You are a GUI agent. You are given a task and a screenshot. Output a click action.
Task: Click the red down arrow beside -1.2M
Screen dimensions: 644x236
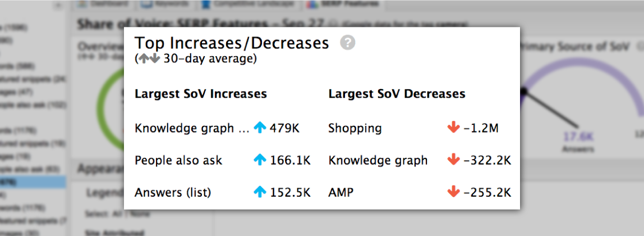453,128
